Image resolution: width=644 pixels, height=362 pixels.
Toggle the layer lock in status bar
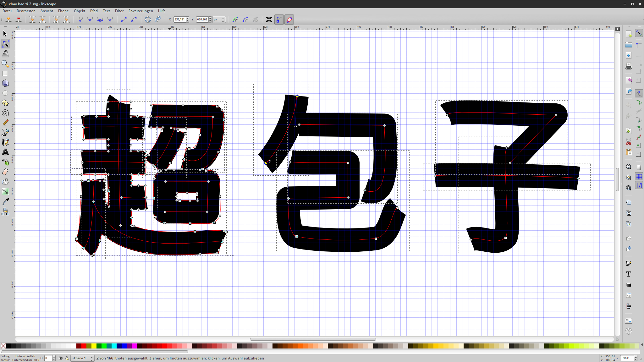pos(67,358)
